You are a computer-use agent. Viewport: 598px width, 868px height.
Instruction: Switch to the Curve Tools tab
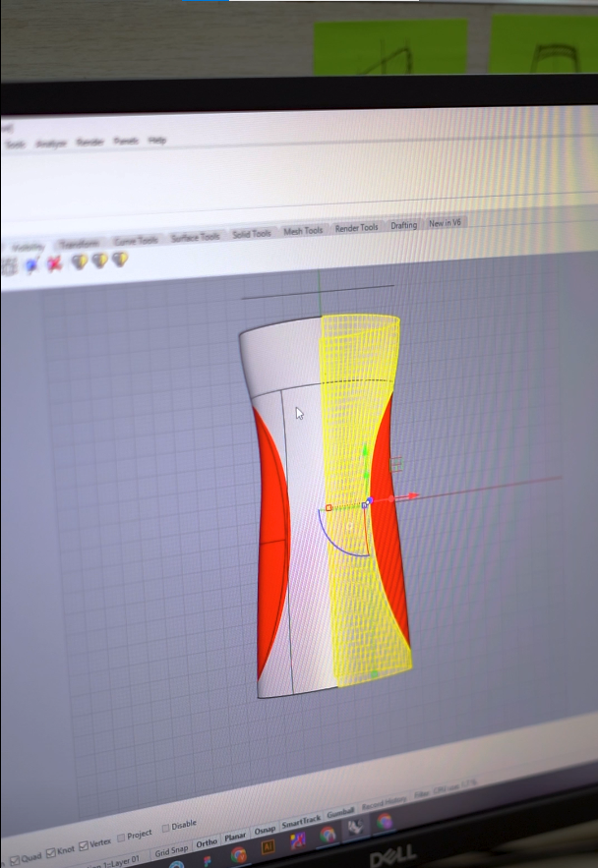coord(136,240)
